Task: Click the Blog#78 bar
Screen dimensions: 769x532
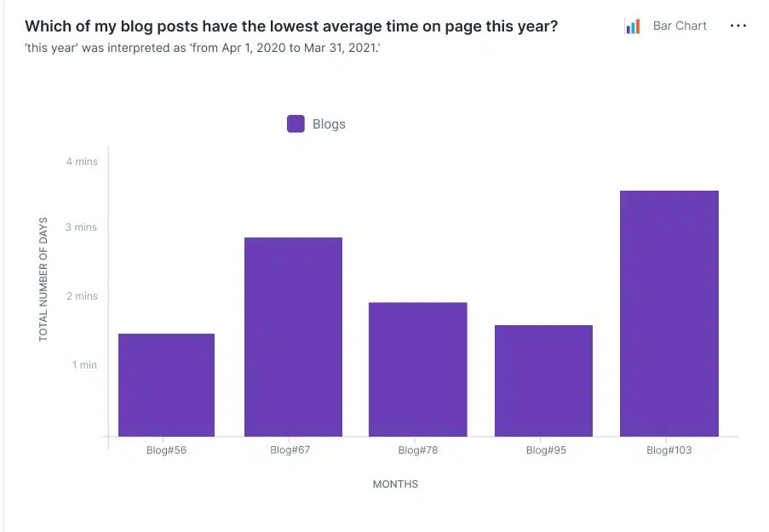Action: [417, 369]
